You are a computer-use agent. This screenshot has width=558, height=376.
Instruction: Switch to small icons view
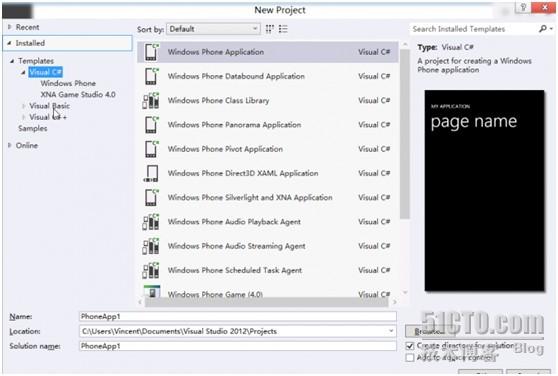coord(270,29)
